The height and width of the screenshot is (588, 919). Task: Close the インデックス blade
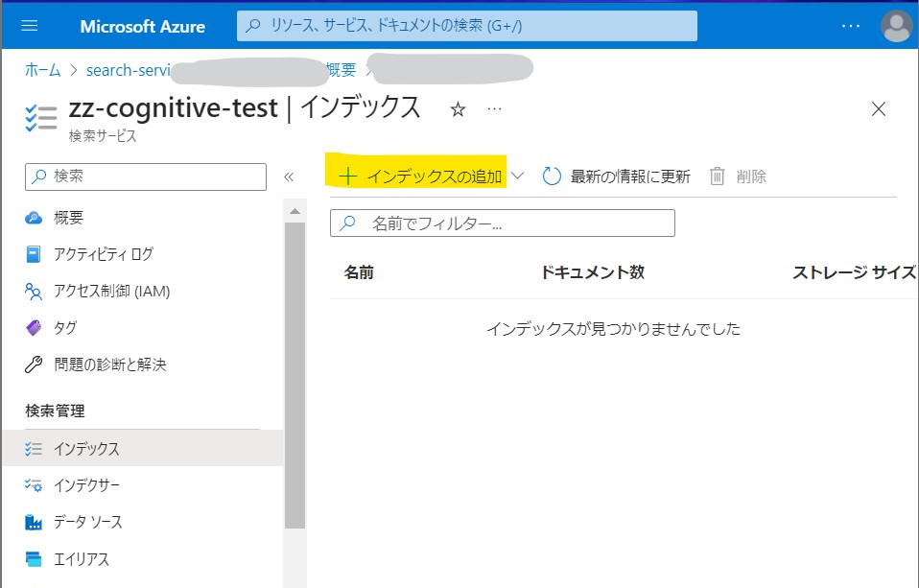878,109
